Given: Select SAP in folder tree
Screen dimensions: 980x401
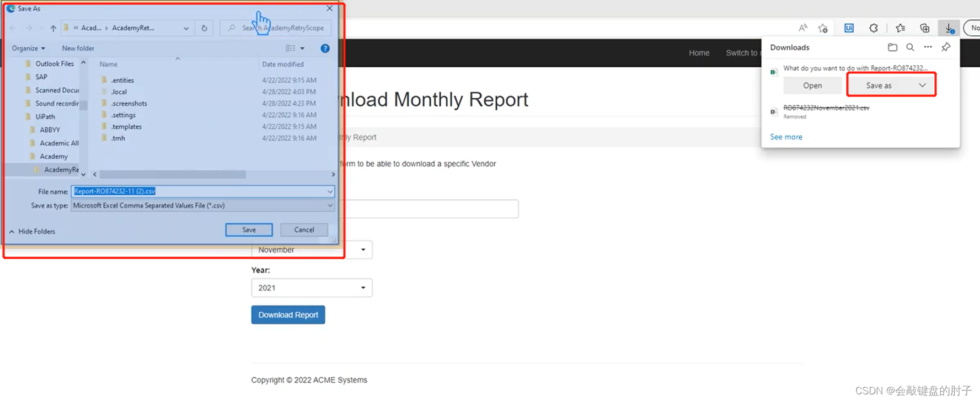Looking at the screenshot, I should tap(41, 77).
